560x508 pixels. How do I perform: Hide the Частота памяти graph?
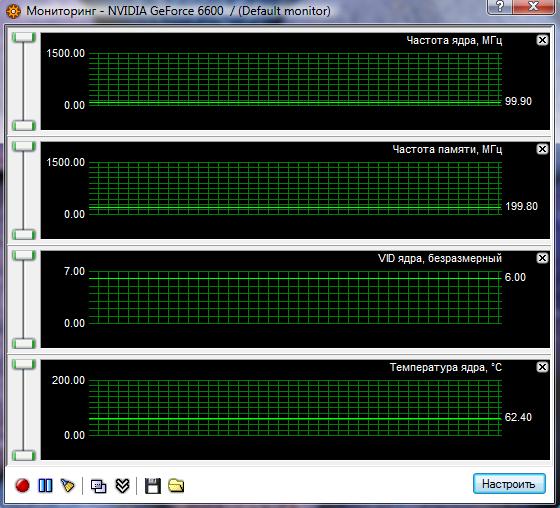[x=542, y=149]
